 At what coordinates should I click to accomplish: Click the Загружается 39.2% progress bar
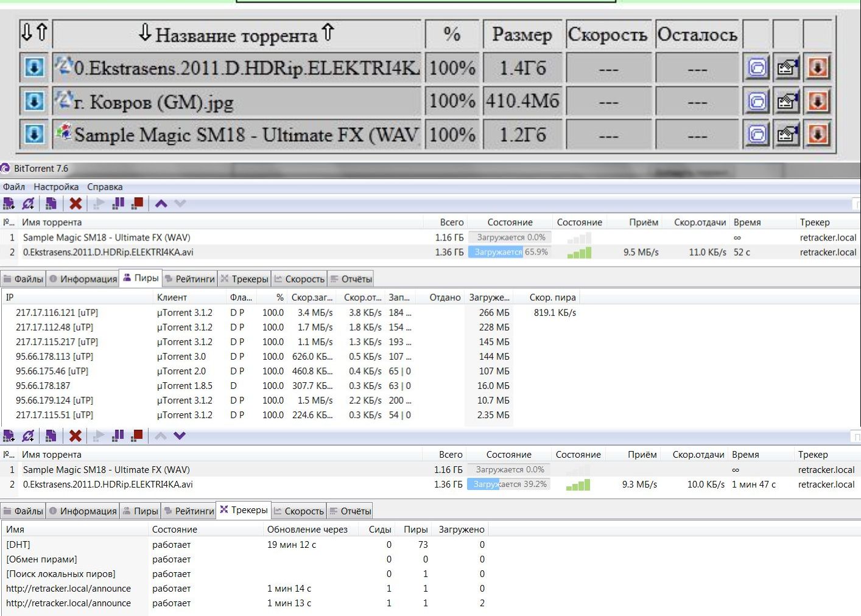point(508,485)
